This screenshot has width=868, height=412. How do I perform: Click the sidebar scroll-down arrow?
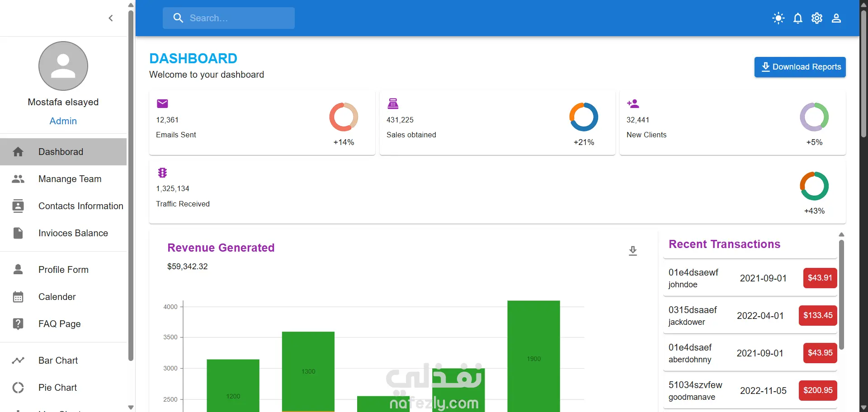pyautogui.click(x=131, y=407)
